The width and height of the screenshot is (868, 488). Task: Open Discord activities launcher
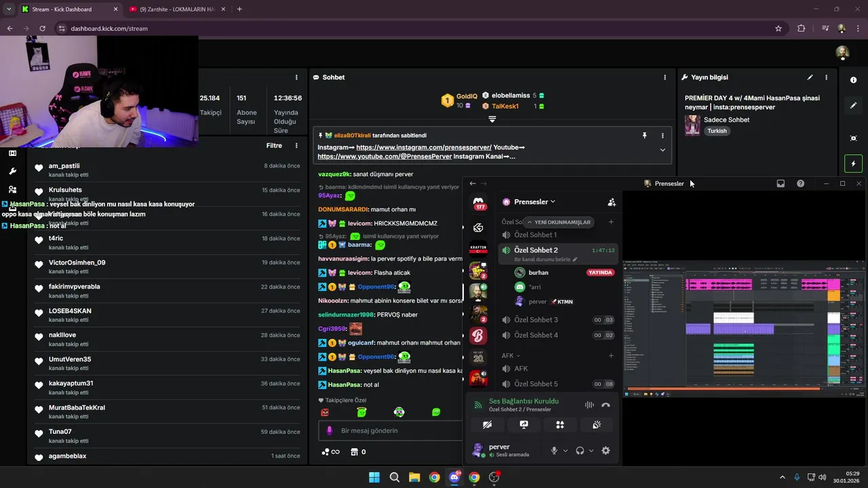[560, 425]
